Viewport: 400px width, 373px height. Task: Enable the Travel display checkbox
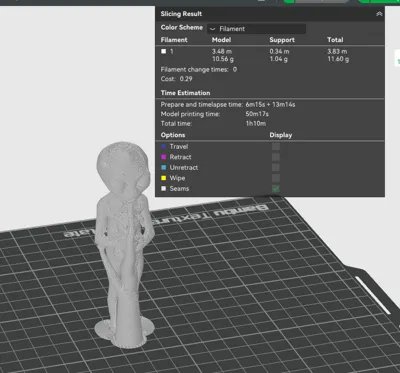[x=276, y=146]
